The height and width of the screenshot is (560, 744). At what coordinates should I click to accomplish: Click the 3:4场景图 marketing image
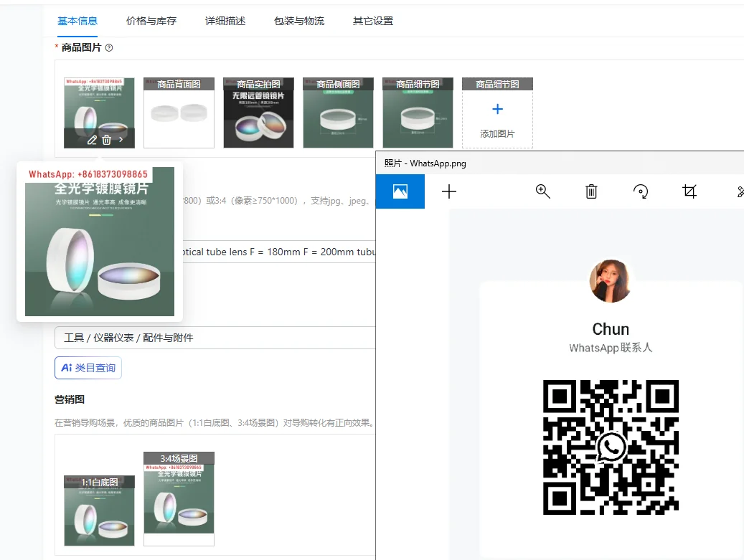point(179,499)
